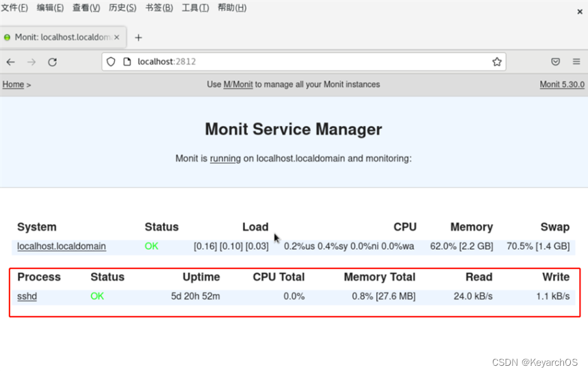The width and height of the screenshot is (588, 374).
Task: Click uptime value 5d 20h 52m
Action: (195, 297)
